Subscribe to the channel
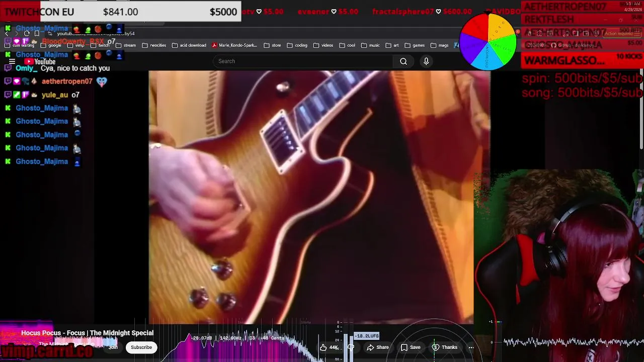Image resolution: width=644 pixels, height=362 pixels. pos(141,347)
